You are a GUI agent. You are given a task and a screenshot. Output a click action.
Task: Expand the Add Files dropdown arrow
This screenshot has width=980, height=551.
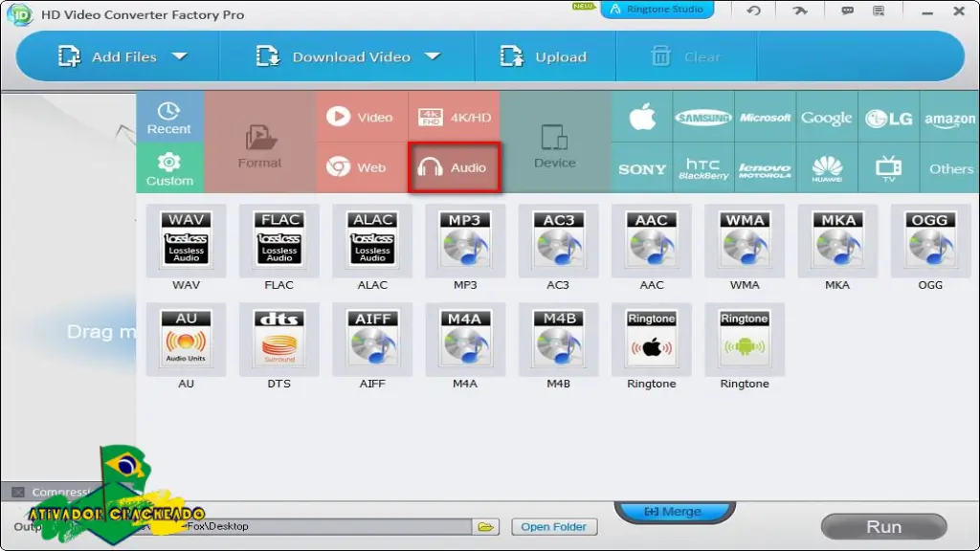coord(180,56)
